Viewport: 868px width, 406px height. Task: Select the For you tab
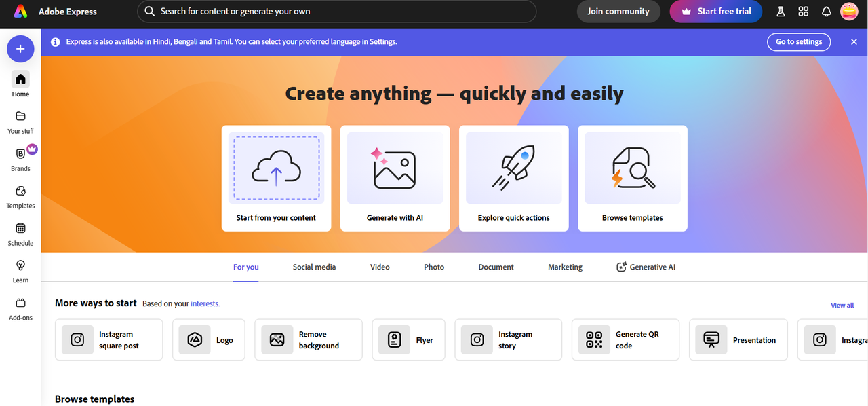246,267
